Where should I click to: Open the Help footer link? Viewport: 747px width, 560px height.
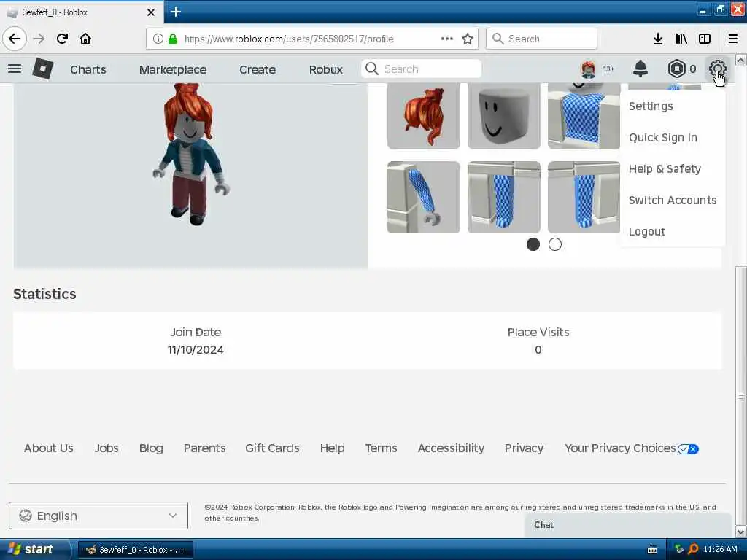332,448
